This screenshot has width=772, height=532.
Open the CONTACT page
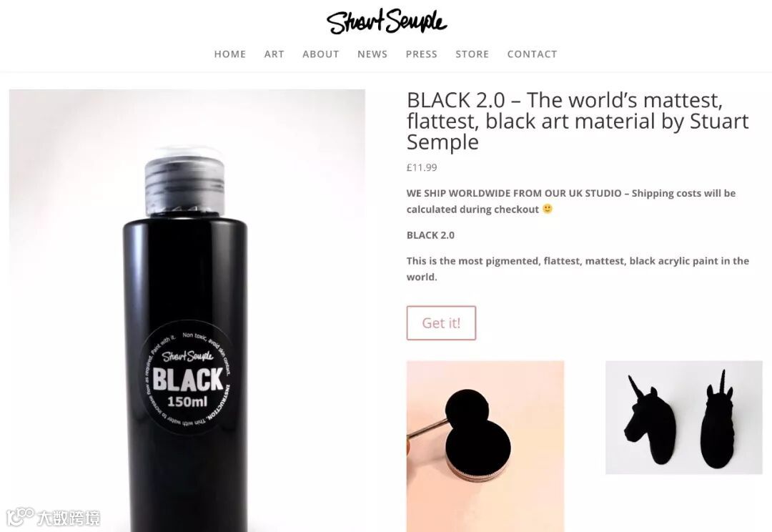[533, 54]
